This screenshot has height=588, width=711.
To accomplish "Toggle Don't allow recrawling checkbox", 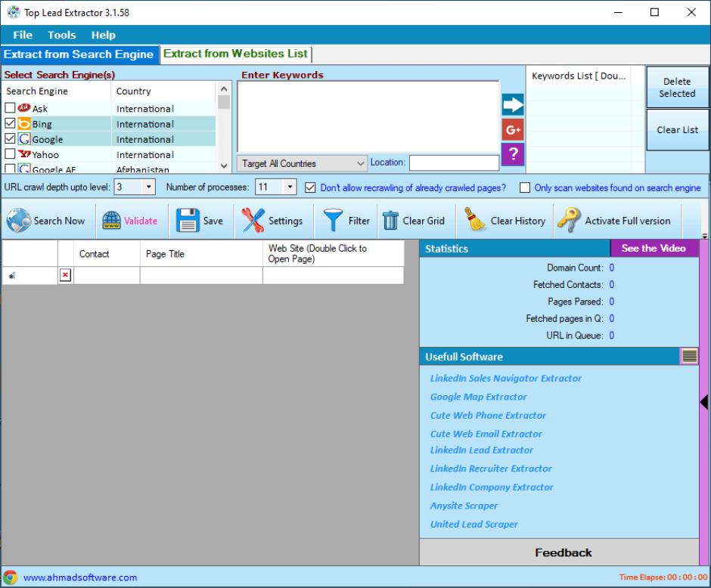I will click(310, 187).
